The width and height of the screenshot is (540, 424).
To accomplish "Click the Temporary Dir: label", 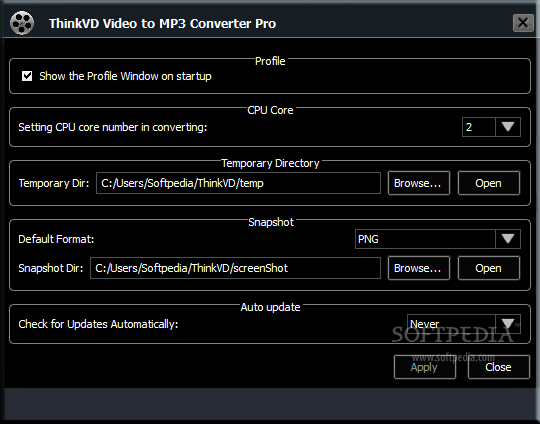I will pos(54,183).
